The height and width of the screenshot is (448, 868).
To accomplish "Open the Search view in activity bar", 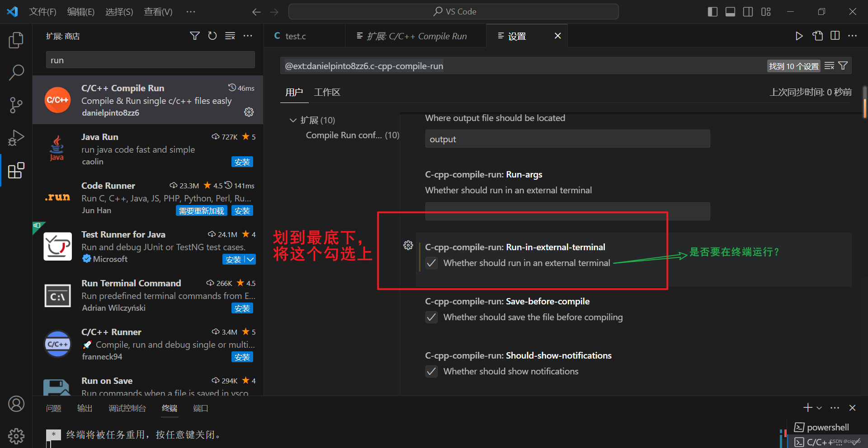I will (16, 72).
